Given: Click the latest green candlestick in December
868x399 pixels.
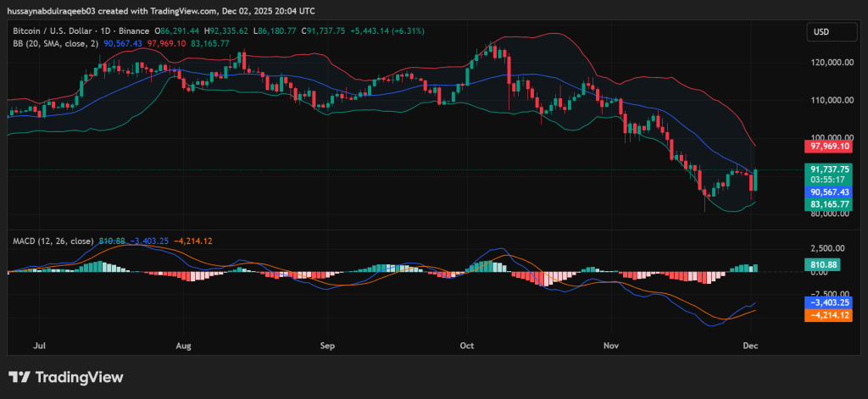Looking at the screenshot, I should 755,180.
